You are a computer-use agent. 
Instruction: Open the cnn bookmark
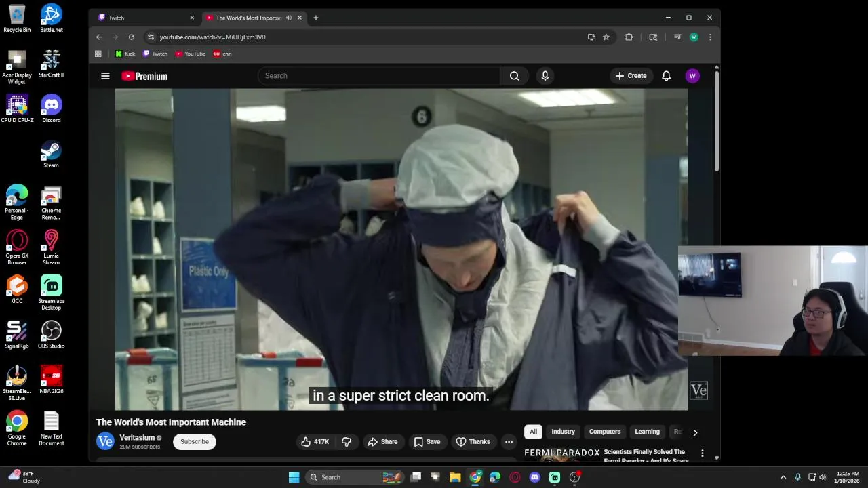[x=222, y=54]
